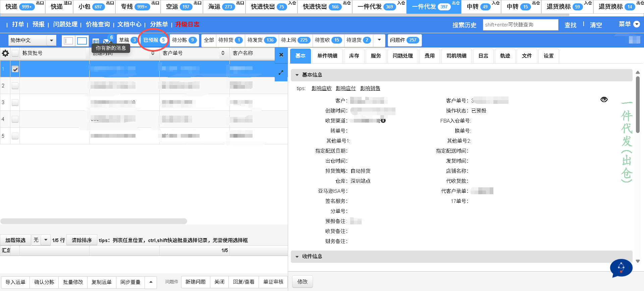Open the 日志 tab
The image size is (644, 291).
tap(483, 56)
